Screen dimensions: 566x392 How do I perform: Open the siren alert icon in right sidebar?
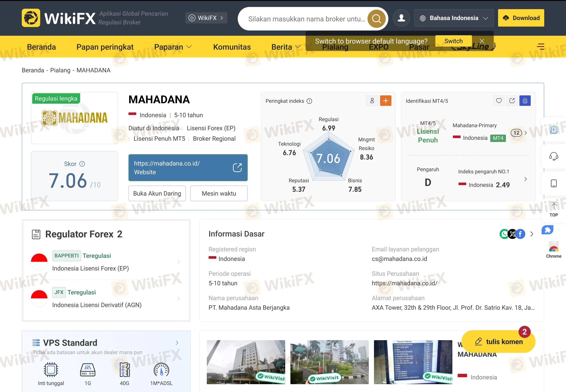[554, 129]
